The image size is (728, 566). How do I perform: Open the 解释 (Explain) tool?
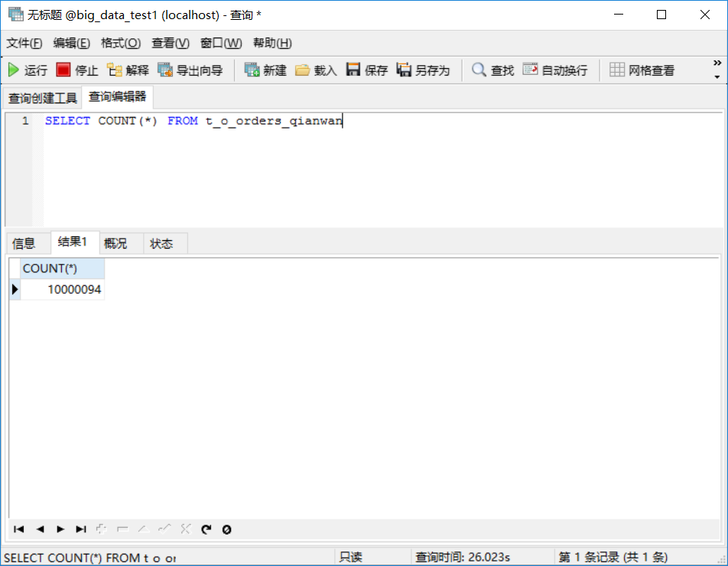click(127, 69)
